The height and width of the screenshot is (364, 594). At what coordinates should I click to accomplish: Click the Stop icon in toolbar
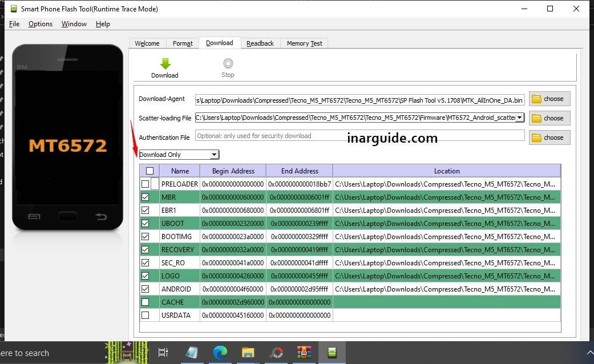click(x=228, y=63)
